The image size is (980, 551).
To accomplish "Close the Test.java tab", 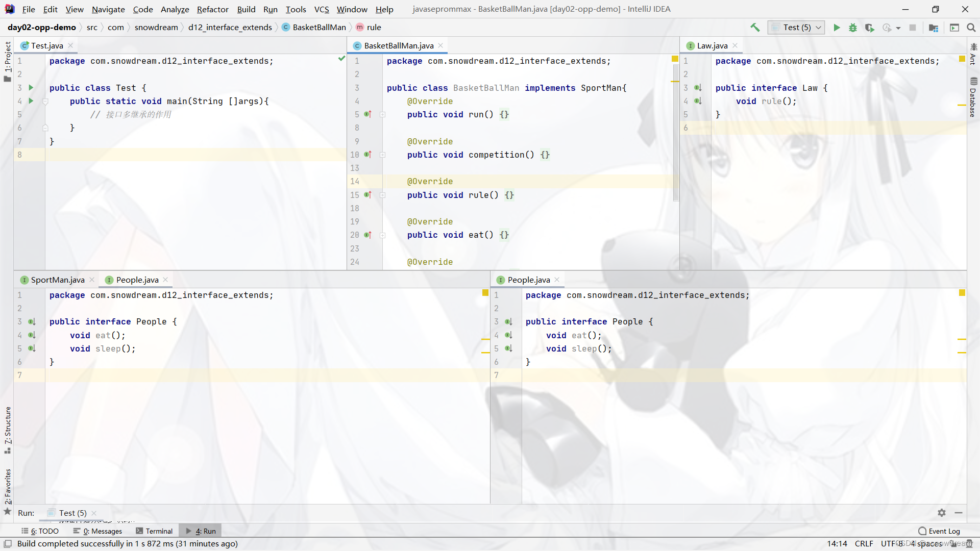I will click(x=71, y=45).
